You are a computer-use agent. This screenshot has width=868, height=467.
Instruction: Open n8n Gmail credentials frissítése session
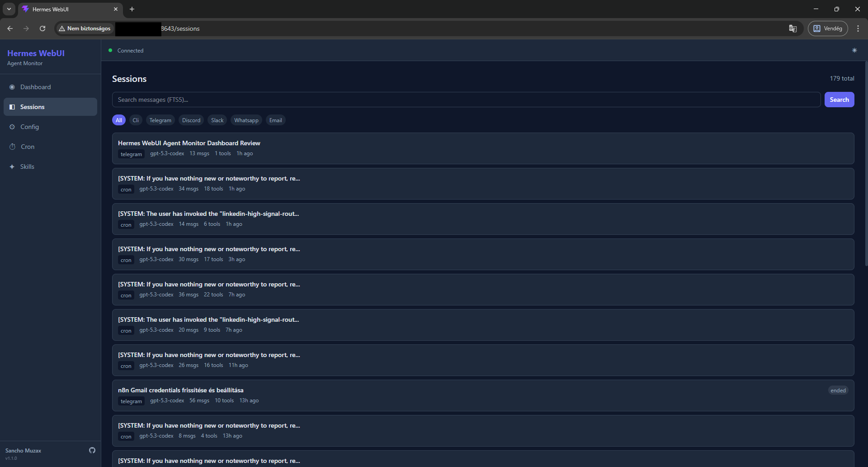click(x=483, y=396)
